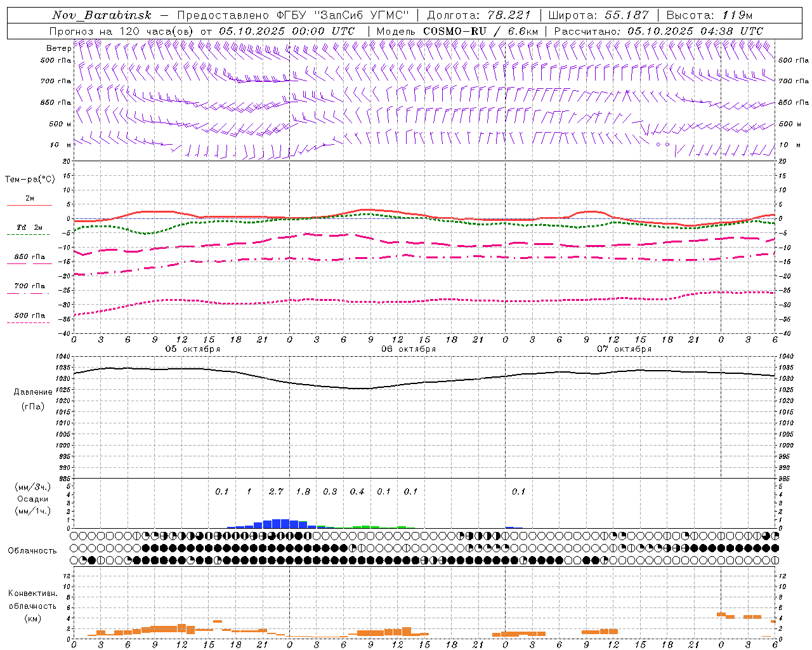Screen dimensions: 812x650
Task: Click the 'Рассчитано: 05.10.2025 04:38 UTC' text
Action: point(658,31)
